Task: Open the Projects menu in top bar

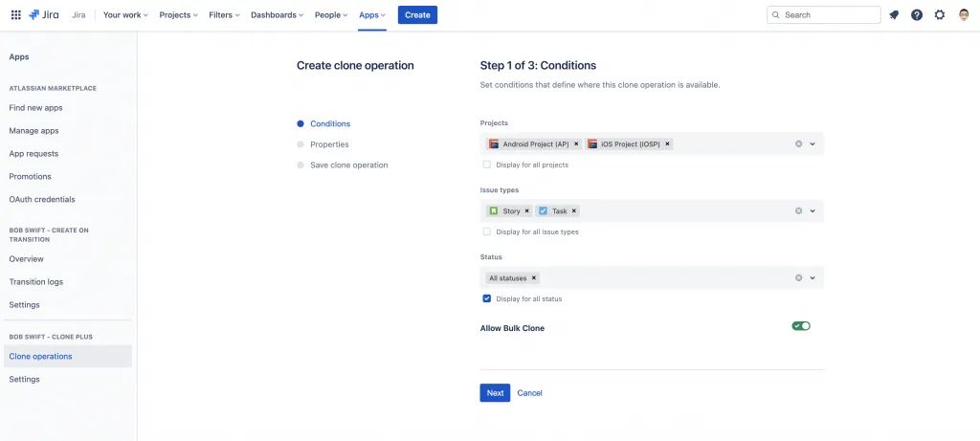Action: point(178,15)
